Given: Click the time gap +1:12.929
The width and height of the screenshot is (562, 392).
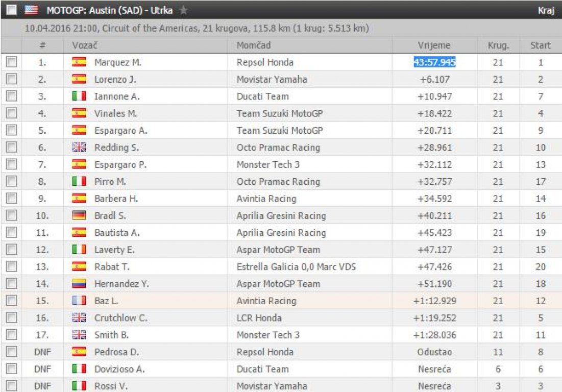Looking at the screenshot, I should (434, 301).
